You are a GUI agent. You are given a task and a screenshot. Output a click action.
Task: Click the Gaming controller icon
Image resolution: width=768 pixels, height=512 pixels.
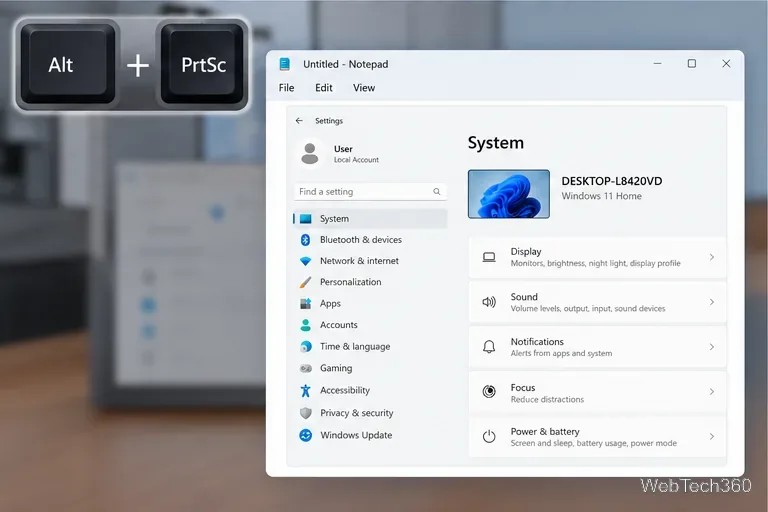(x=306, y=368)
